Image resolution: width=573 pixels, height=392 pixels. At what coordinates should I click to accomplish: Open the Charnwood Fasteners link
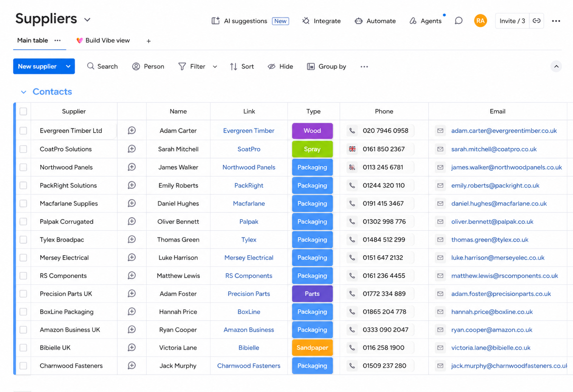tap(249, 366)
